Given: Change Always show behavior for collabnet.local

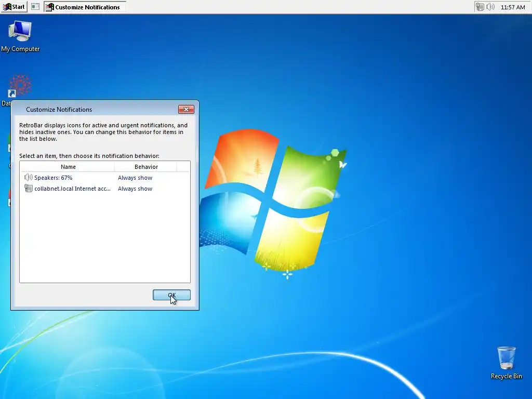Looking at the screenshot, I should [x=135, y=189].
